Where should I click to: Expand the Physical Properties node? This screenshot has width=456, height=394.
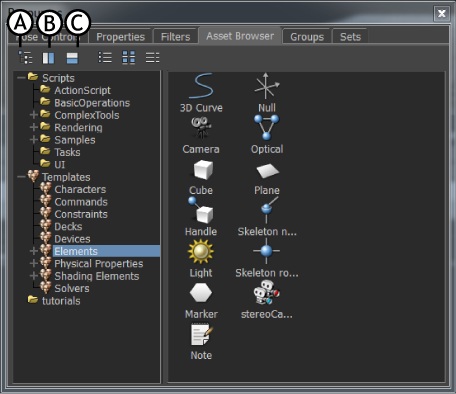[x=34, y=263]
